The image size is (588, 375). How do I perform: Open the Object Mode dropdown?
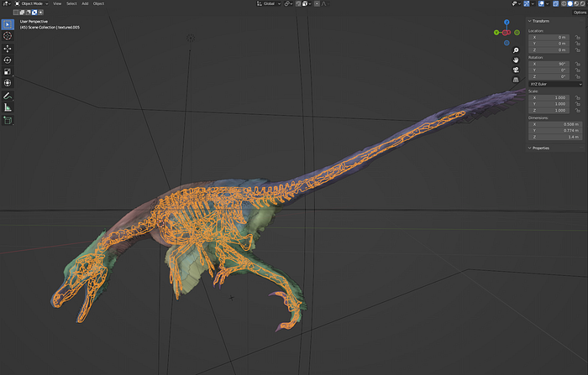pyautogui.click(x=32, y=3)
